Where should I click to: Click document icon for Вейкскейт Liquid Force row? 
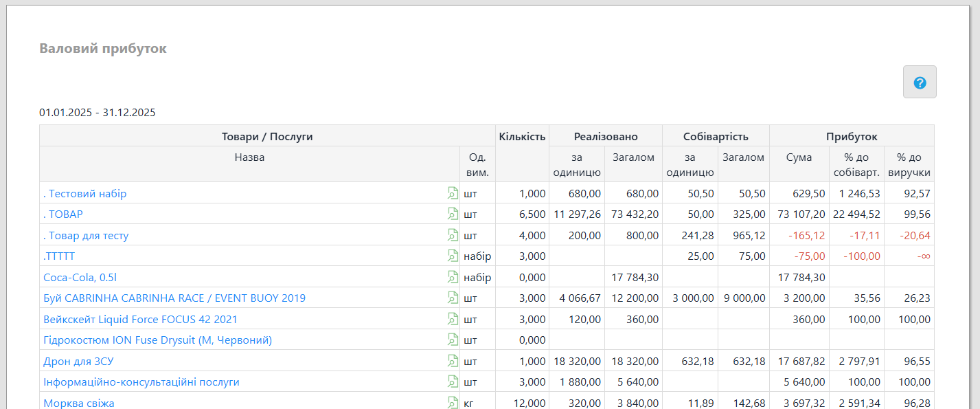453,319
